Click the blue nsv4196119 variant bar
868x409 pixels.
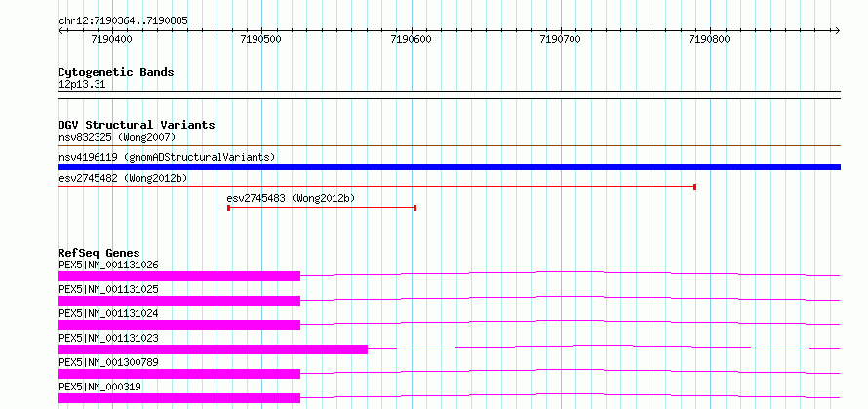click(449, 167)
